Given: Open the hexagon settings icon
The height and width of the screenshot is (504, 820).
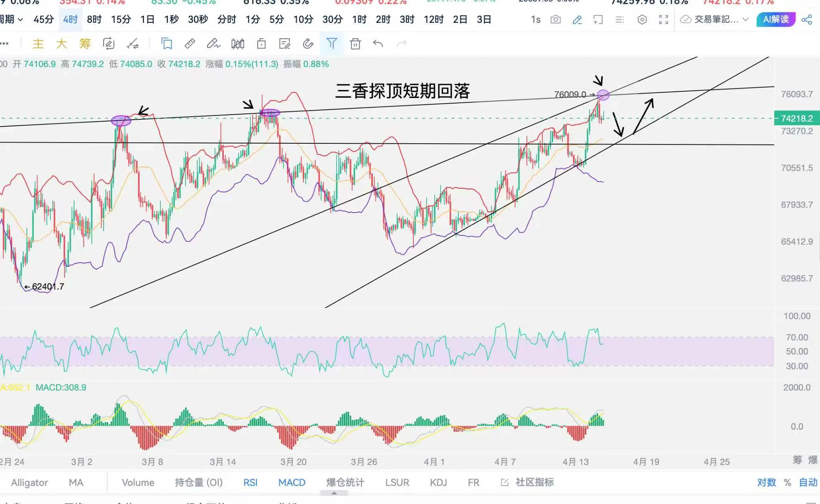Looking at the screenshot, I should tap(642, 20).
